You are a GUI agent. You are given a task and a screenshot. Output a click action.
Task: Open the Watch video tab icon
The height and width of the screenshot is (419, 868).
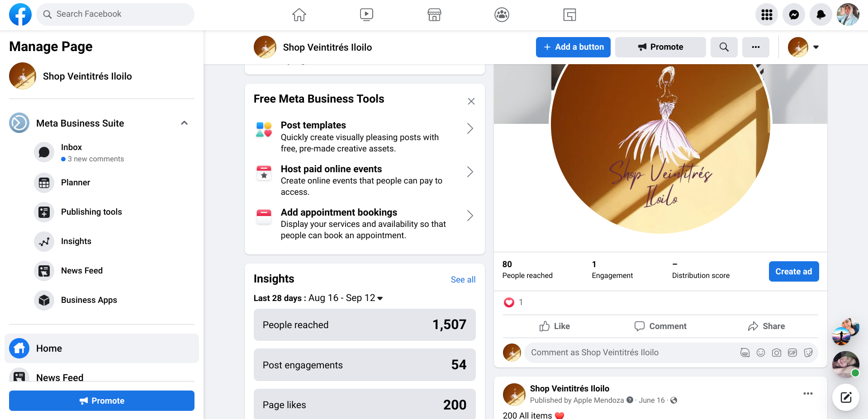click(366, 15)
